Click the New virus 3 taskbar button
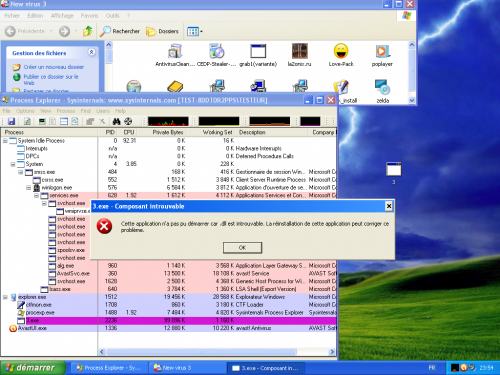The height and width of the screenshot is (375, 500). coord(187,368)
